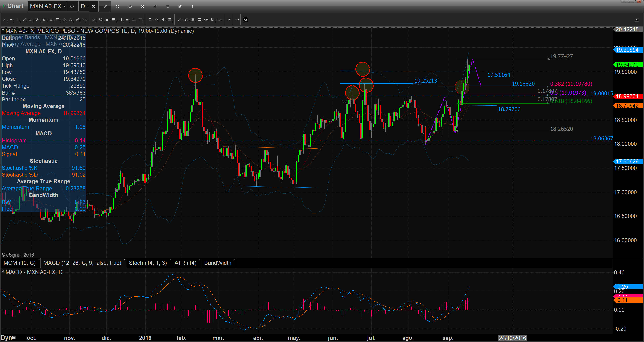The image size is (644, 342).
Task: Select the grid drawing tool
Action: tap(193, 20)
